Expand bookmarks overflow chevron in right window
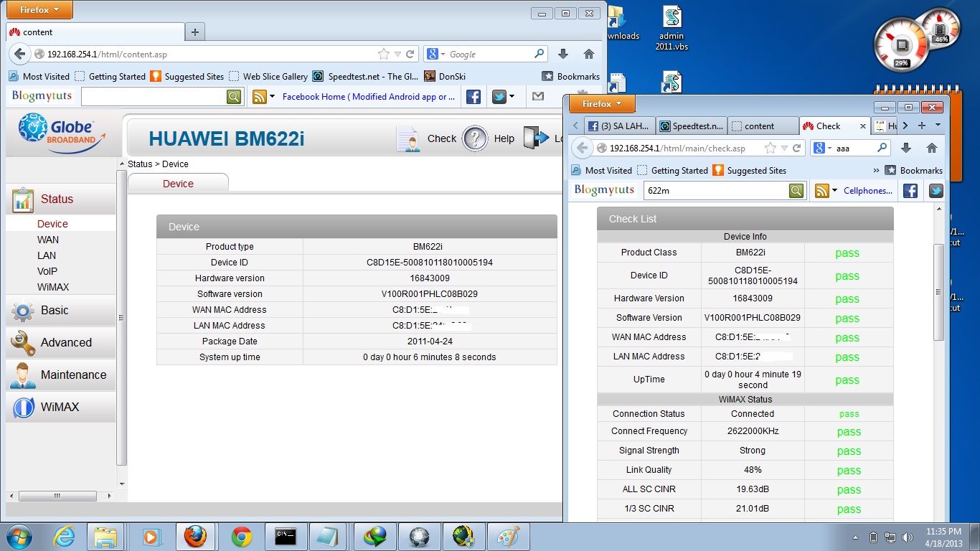 point(876,170)
